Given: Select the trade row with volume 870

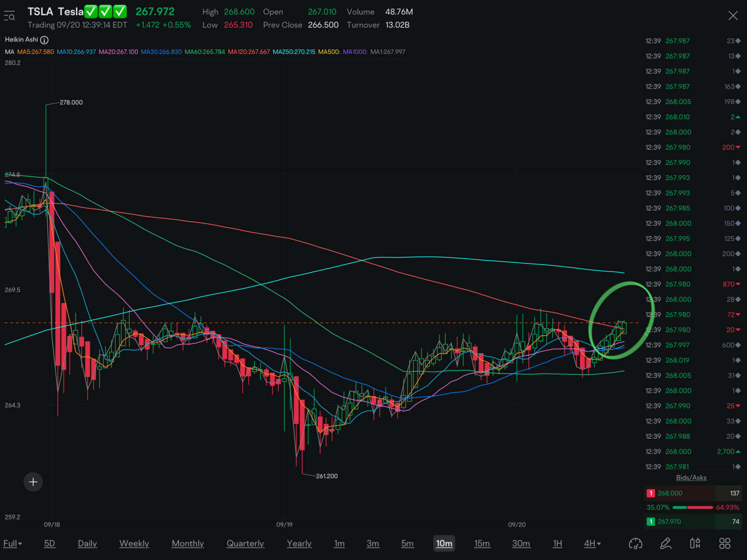Looking at the screenshot, I should [x=693, y=284].
